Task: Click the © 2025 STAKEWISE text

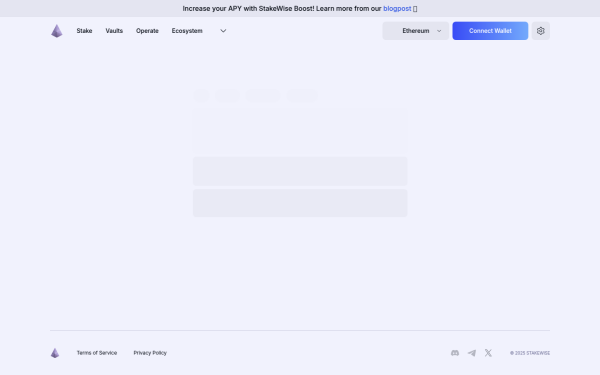Action: pyautogui.click(x=530, y=353)
